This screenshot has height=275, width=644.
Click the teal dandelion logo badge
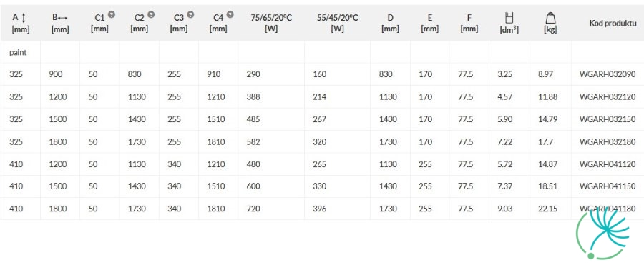point(603,234)
